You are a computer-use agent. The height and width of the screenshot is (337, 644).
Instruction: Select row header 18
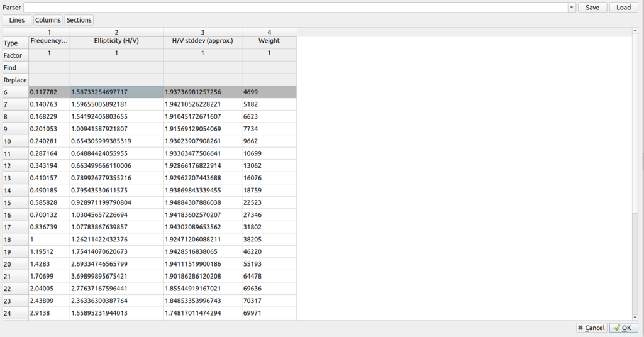(15, 240)
